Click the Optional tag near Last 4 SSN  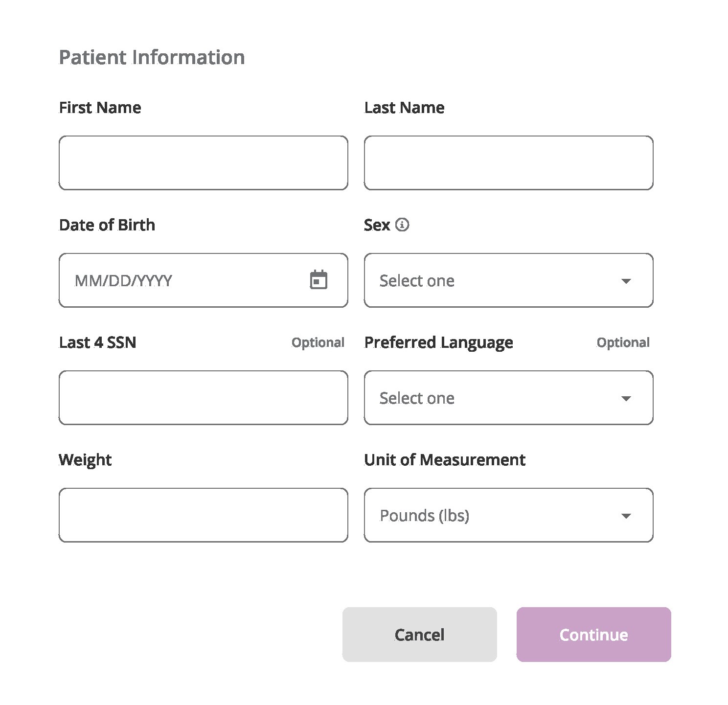[x=318, y=342]
